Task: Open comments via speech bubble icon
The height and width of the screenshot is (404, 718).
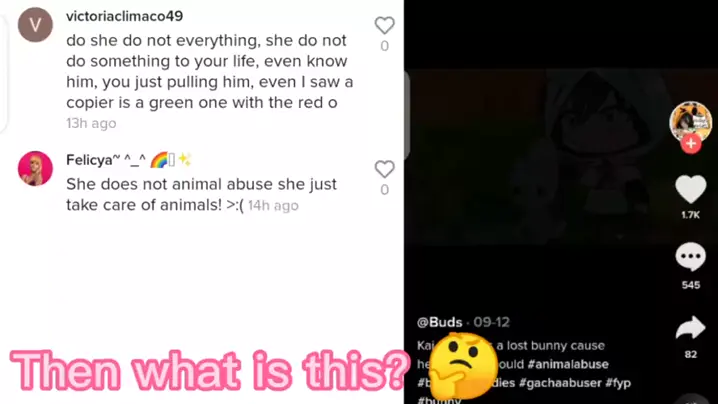Action: point(691,257)
